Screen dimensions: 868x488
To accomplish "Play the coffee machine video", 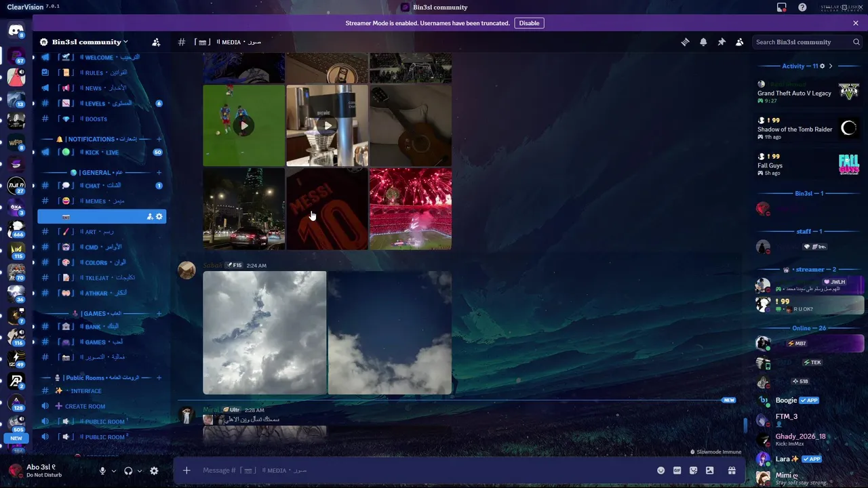I will point(327,125).
